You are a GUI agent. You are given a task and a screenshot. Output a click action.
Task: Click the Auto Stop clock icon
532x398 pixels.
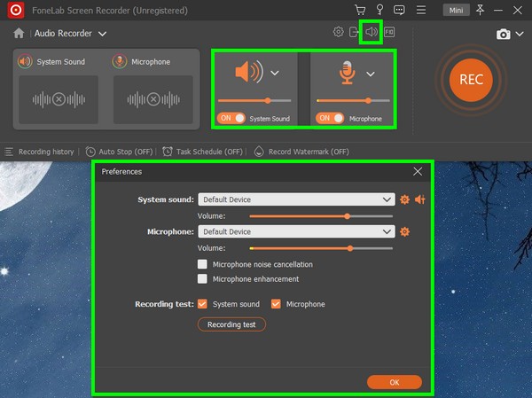[90, 152]
